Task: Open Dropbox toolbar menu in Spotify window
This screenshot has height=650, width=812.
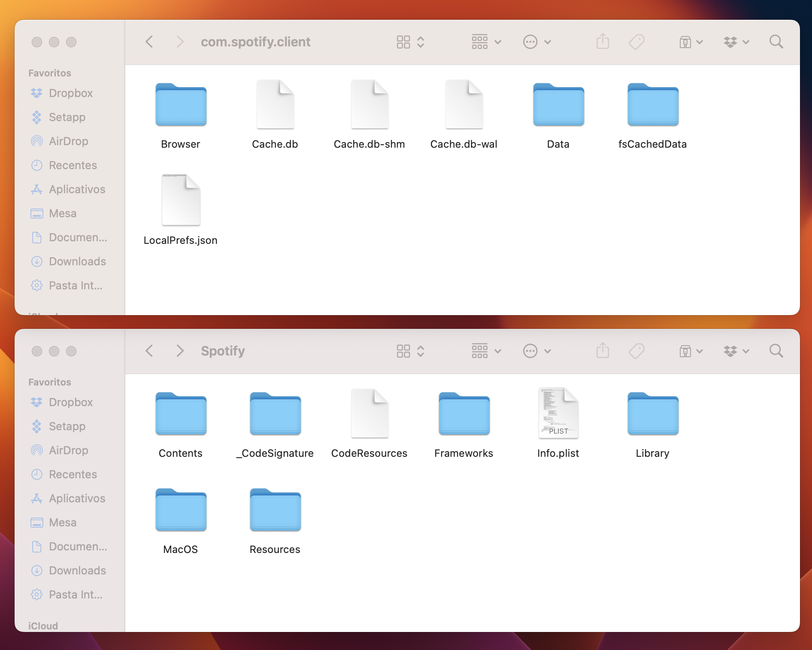Action: pyautogui.click(x=736, y=351)
